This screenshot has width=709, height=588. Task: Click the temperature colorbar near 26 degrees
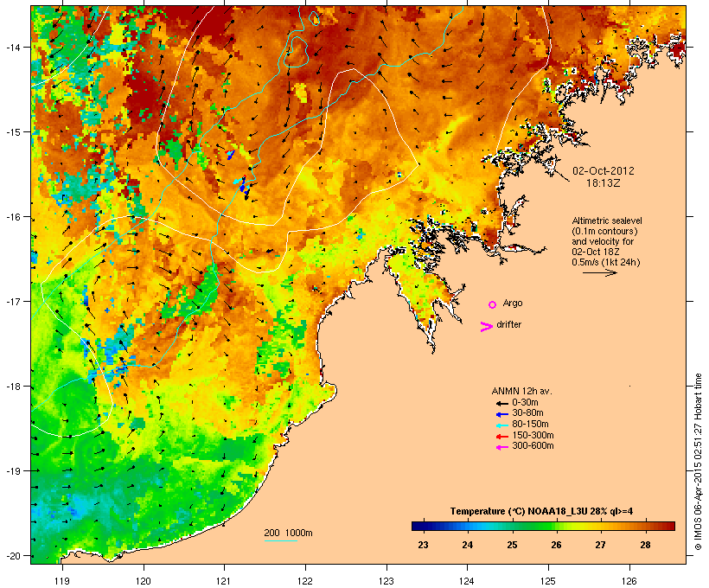tap(556, 526)
